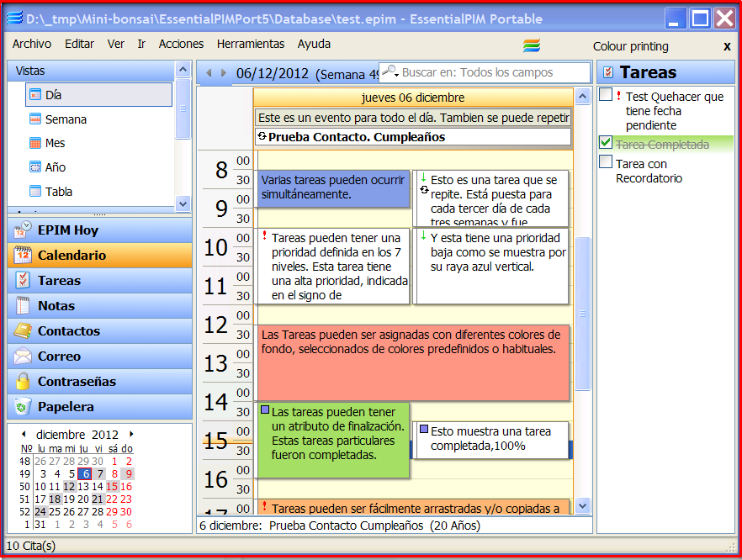Screen dimensions: 742x560
Task: Close the Colour printing bar with x
Action: click(727, 46)
